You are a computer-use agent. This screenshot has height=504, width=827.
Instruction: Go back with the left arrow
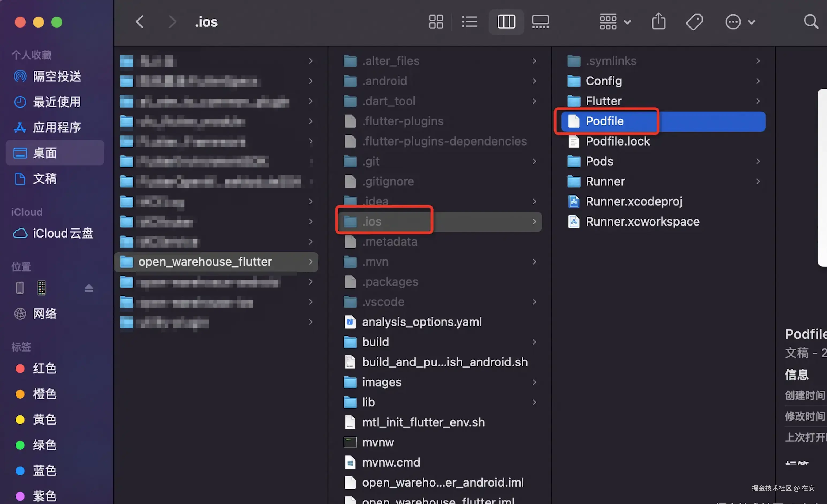[x=140, y=22]
